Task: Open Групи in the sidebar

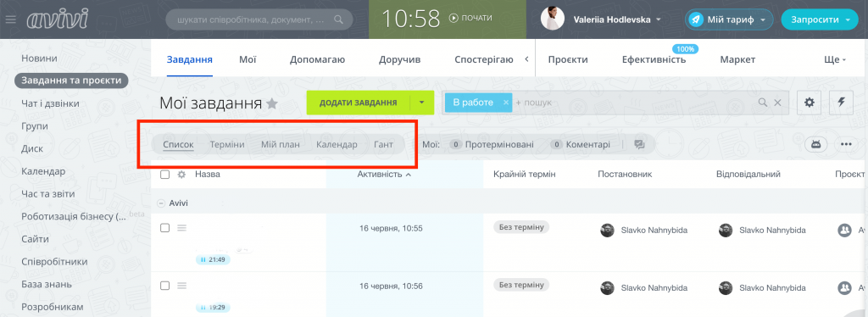Action: pos(34,126)
